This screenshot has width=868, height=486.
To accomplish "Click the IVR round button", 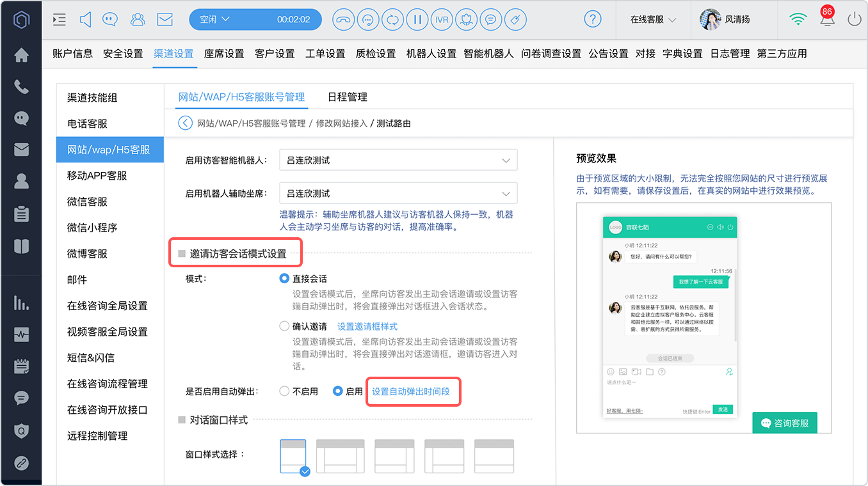I will pyautogui.click(x=442, y=20).
